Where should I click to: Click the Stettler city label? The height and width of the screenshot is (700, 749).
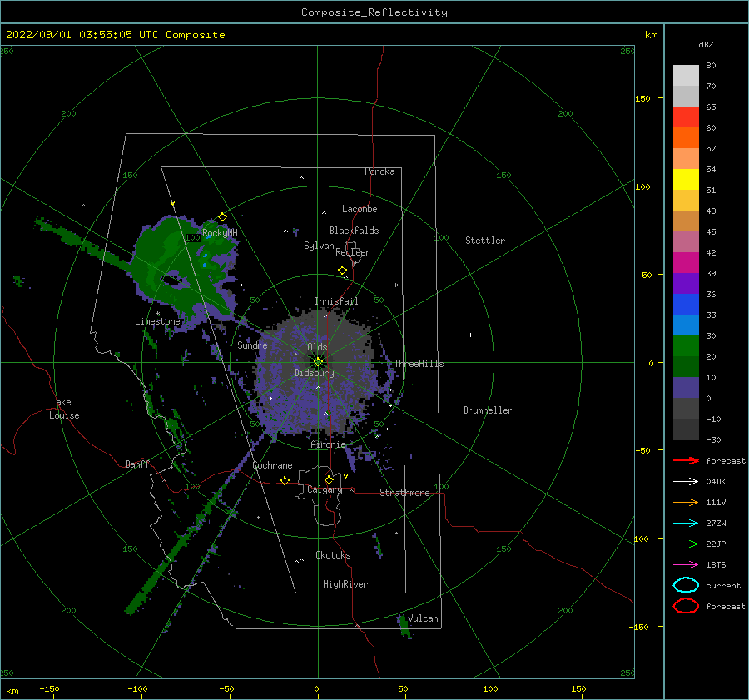485,241
